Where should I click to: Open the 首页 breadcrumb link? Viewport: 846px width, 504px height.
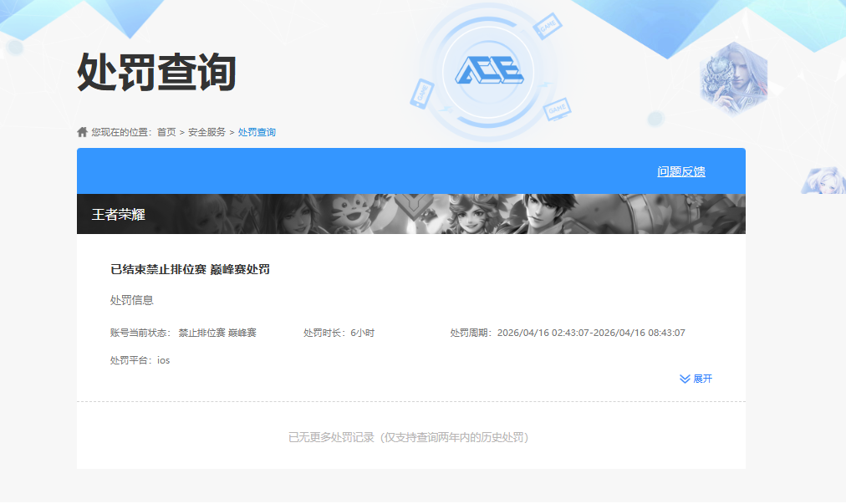tap(166, 132)
